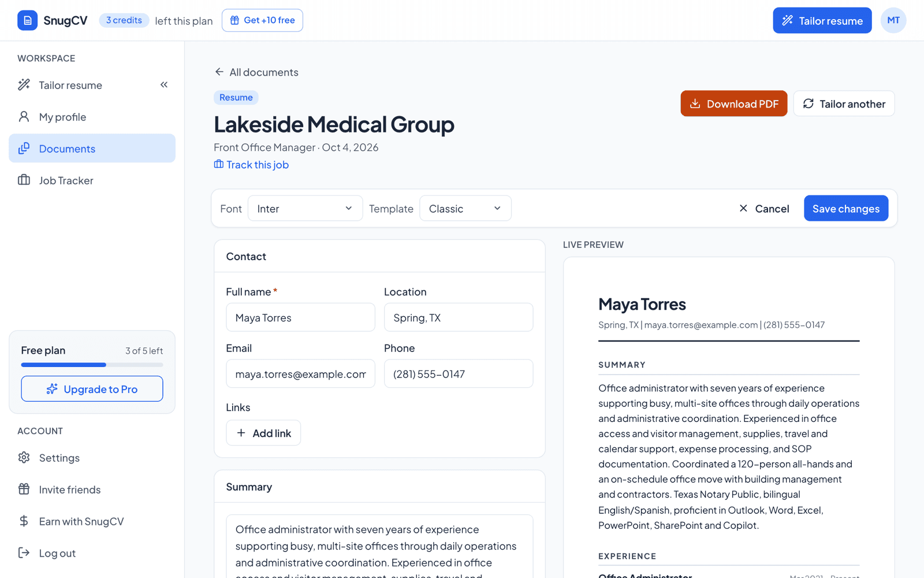Click the Summary text area
Image resolution: width=924 pixels, height=578 pixels.
(x=379, y=546)
